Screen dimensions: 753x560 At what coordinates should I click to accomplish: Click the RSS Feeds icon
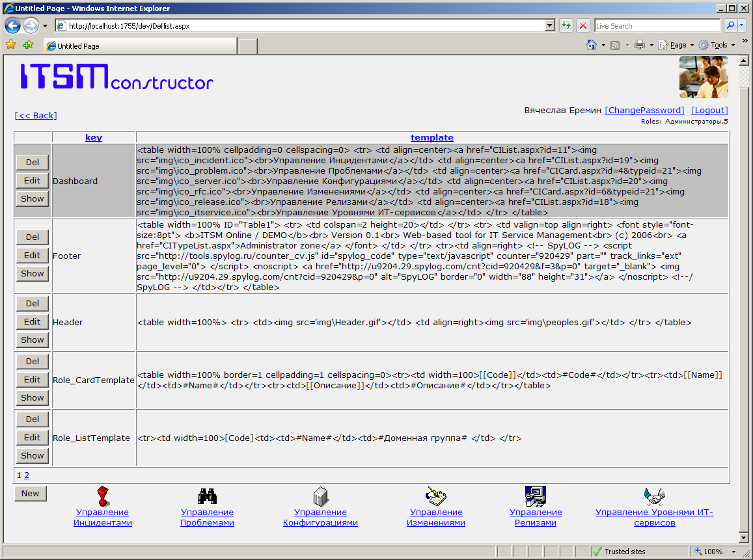614,46
